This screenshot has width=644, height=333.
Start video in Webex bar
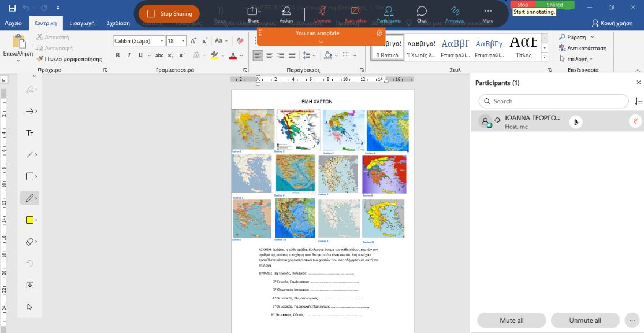click(x=356, y=14)
